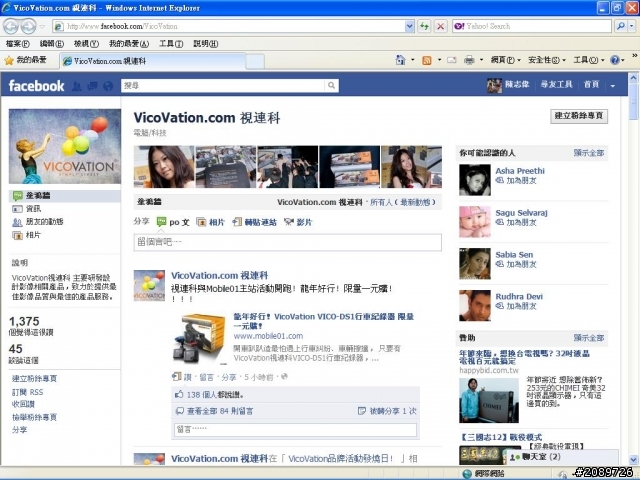Image resolution: width=640 pixels, height=480 pixels.
Task: Click the RSS feed icon in command bar
Action: pyautogui.click(x=427, y=60)
